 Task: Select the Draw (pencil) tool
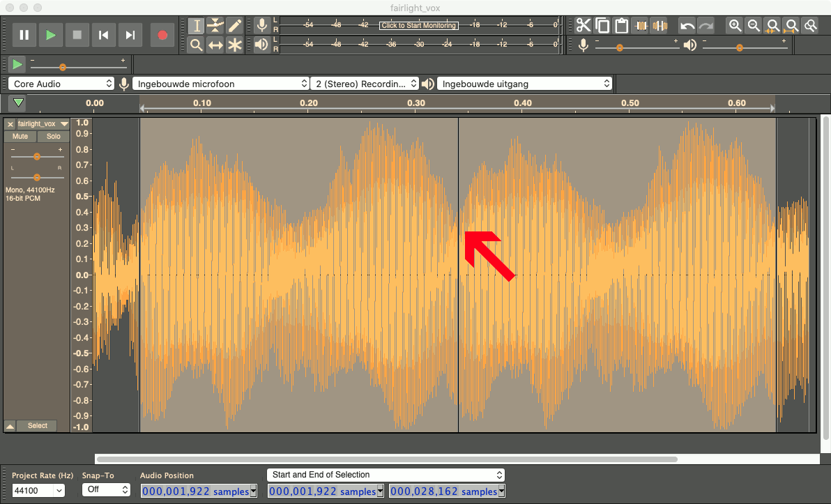[234, 25]
